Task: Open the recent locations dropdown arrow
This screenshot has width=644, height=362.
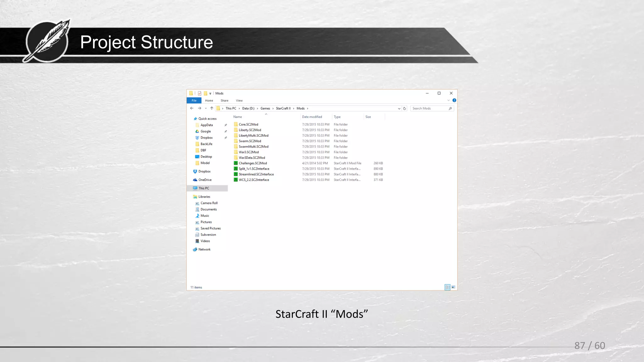Action: click(206, 108)
